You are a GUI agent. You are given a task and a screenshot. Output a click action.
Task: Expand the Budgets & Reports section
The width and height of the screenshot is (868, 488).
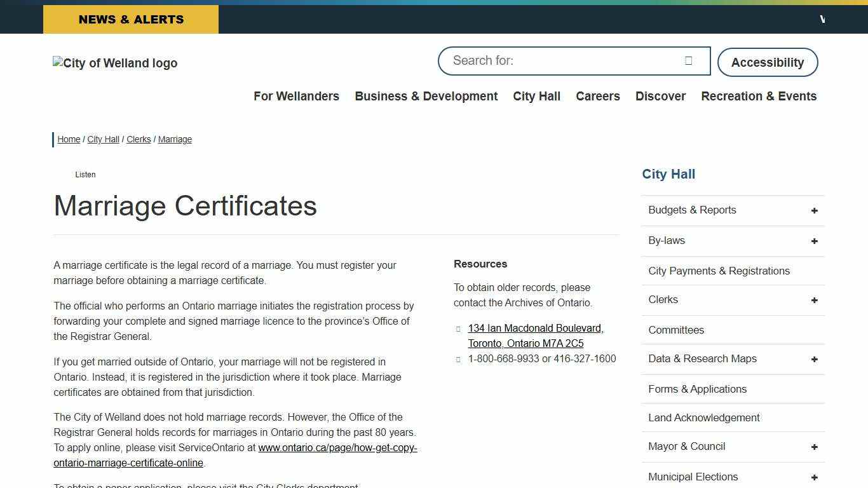point(814,210)
